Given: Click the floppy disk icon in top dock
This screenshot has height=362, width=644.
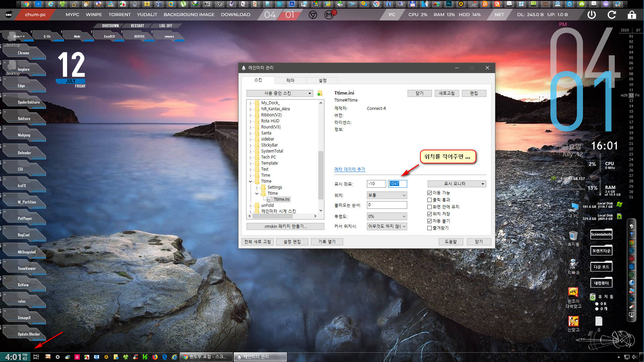Looking at the screenshot, I should coord(413,4).
